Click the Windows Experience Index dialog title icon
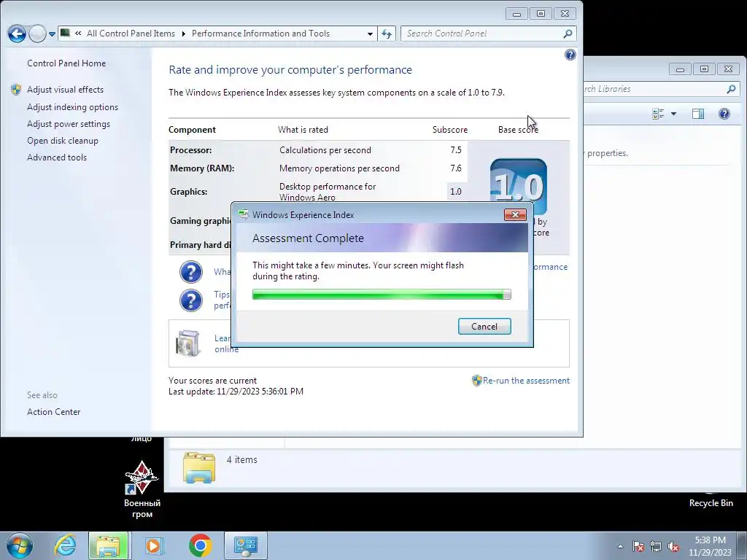The width and height of the screenshot is (747, 560). (244, 215)
